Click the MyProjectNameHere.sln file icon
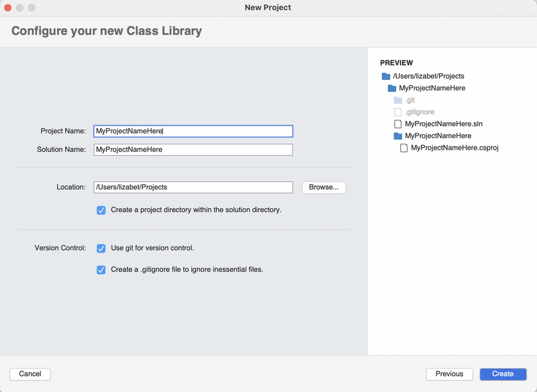The width and height of the screenshot is (537, 392). 397,124
